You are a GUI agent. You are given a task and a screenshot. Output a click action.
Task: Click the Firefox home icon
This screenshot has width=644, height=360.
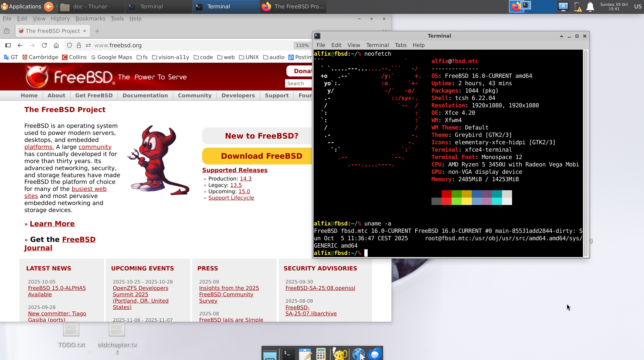coord(56,45)
